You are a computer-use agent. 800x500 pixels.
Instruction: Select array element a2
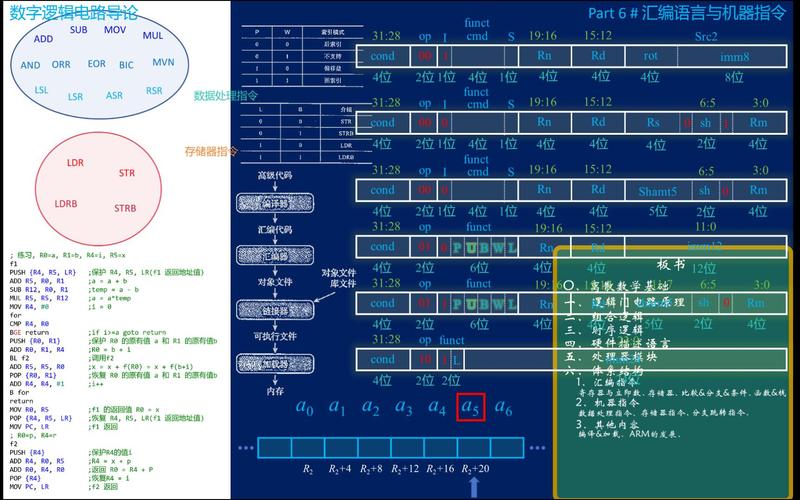[370, 407]
